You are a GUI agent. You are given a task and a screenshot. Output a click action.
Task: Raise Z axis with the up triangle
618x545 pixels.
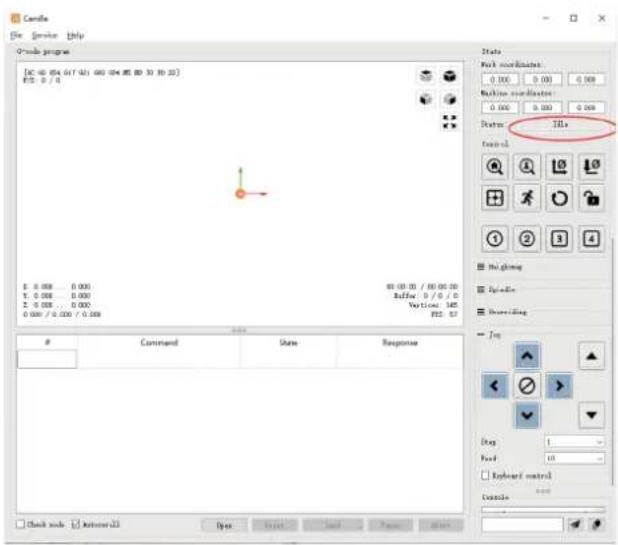point(591,356)
